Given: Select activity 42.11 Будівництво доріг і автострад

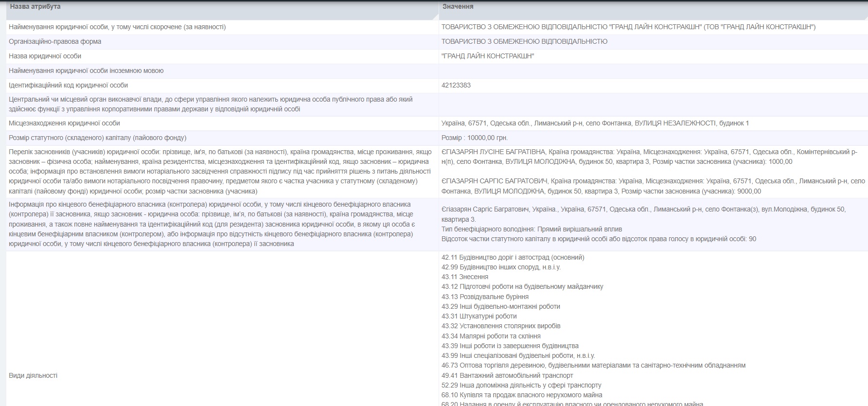Looking at the screenshot, I should tap(513, 257).
